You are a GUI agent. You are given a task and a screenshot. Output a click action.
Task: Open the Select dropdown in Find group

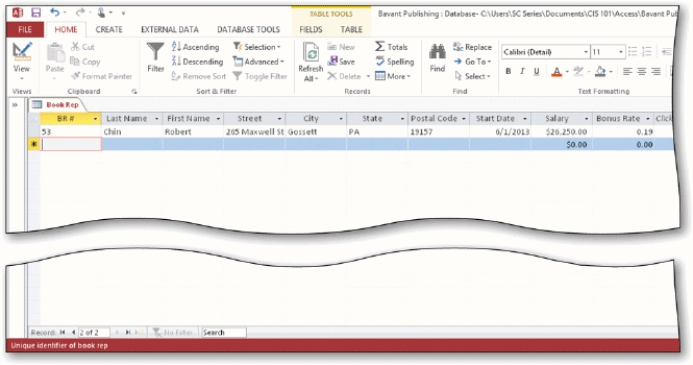(472, 76)
